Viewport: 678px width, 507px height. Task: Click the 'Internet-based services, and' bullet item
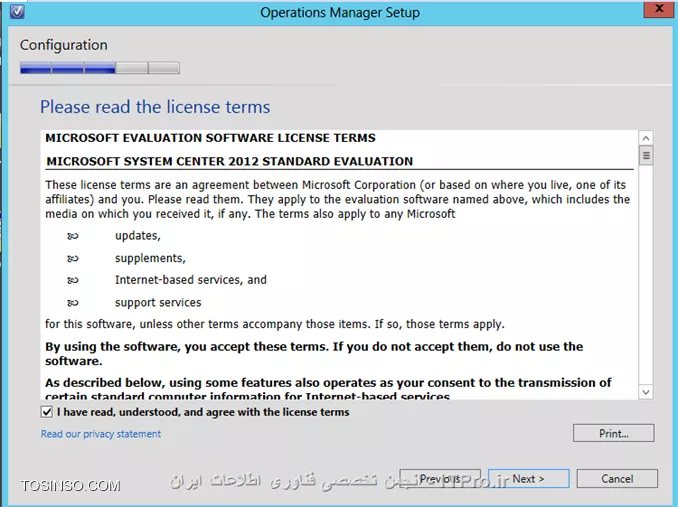(191, 280)
